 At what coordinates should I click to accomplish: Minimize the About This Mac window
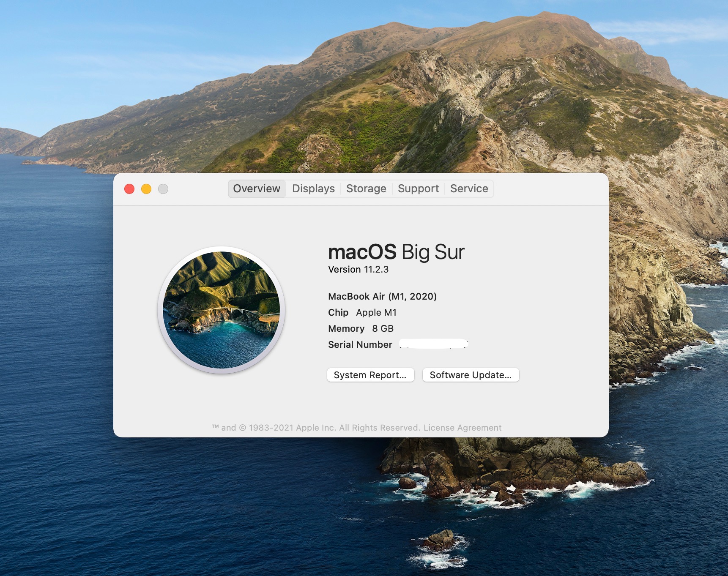coord(146,189)
